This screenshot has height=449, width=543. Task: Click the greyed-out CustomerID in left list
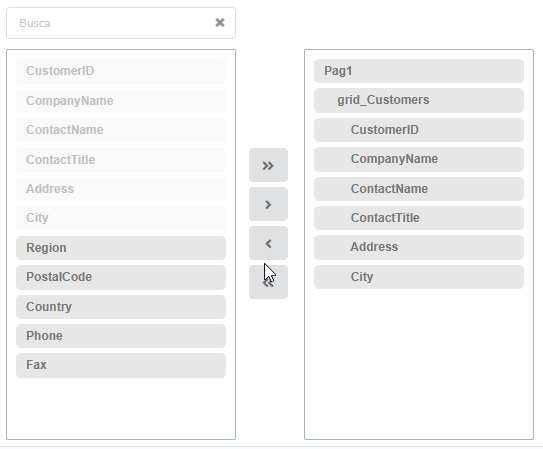pos(121,71)
